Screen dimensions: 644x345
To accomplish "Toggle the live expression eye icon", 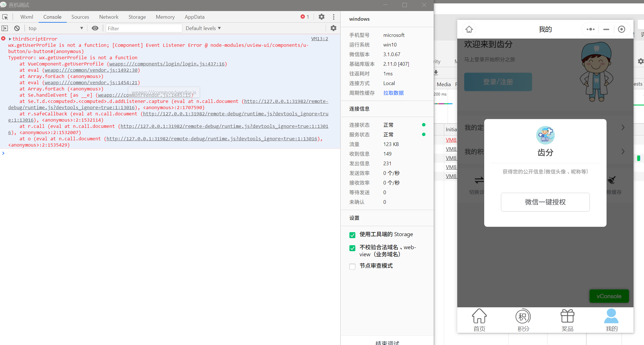I will click(95, 28).
